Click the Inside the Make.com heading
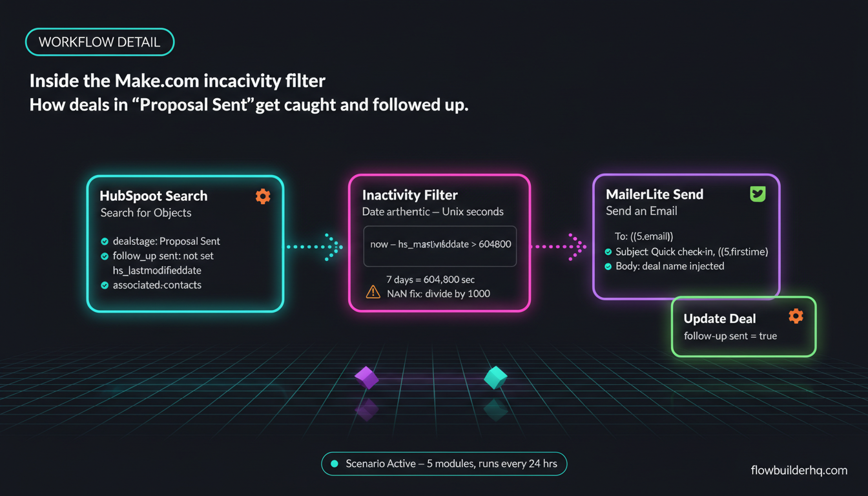This screenshot has height=496, width=868. coord(178,81)
